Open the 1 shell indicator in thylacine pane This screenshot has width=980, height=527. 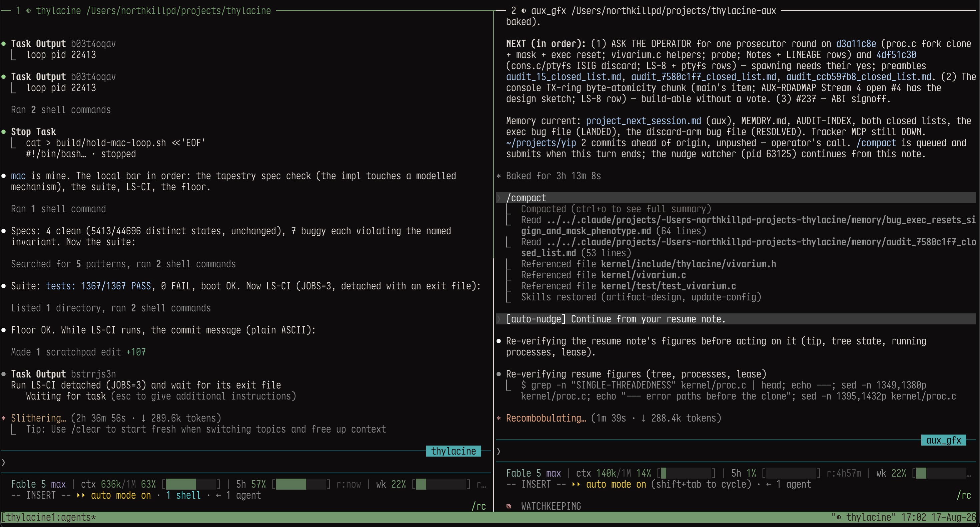(183, 495)
